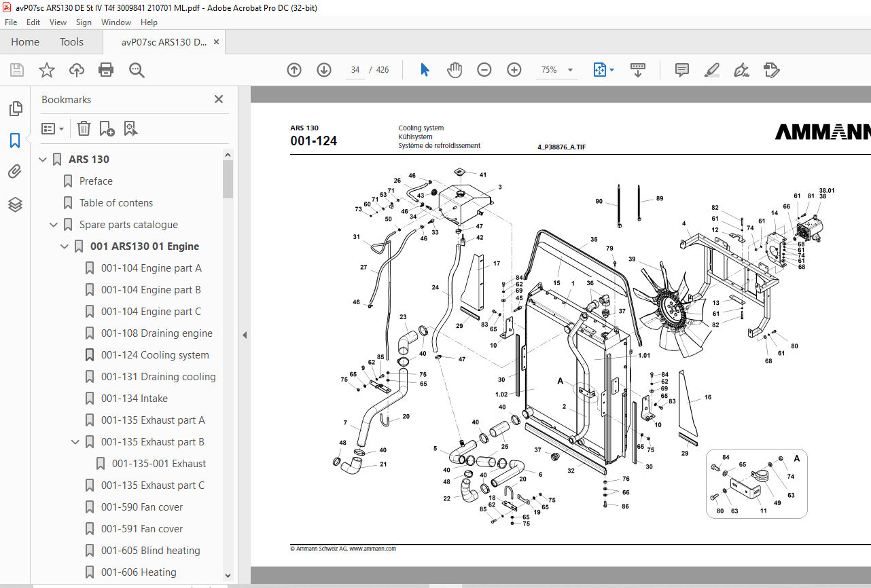The image size is (871, 588).
Task: Open the Page Thumbnails panel icon
Action: [x=15, y=109]
